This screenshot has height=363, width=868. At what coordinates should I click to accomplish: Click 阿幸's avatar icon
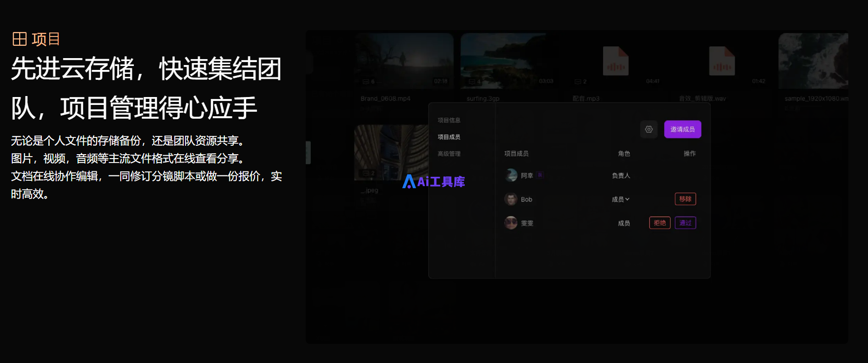[x=511, y=175]
